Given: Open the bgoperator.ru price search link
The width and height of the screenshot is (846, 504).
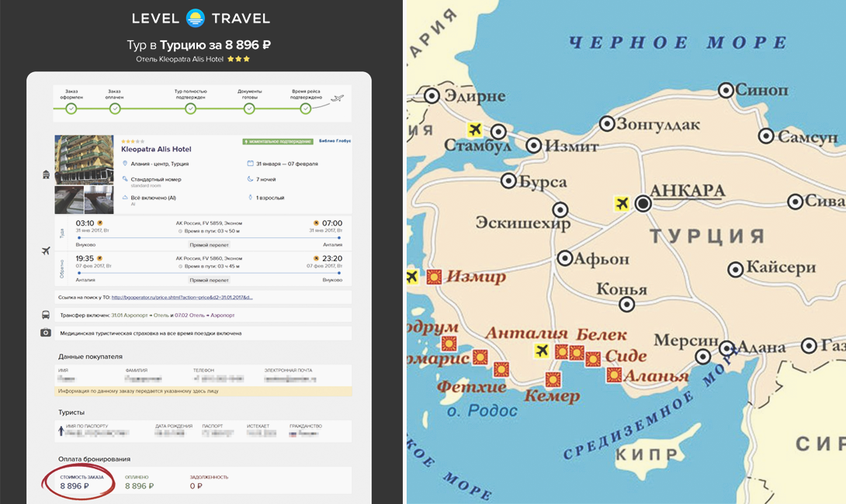Looking at the screenshot, I should pos(182,297).
